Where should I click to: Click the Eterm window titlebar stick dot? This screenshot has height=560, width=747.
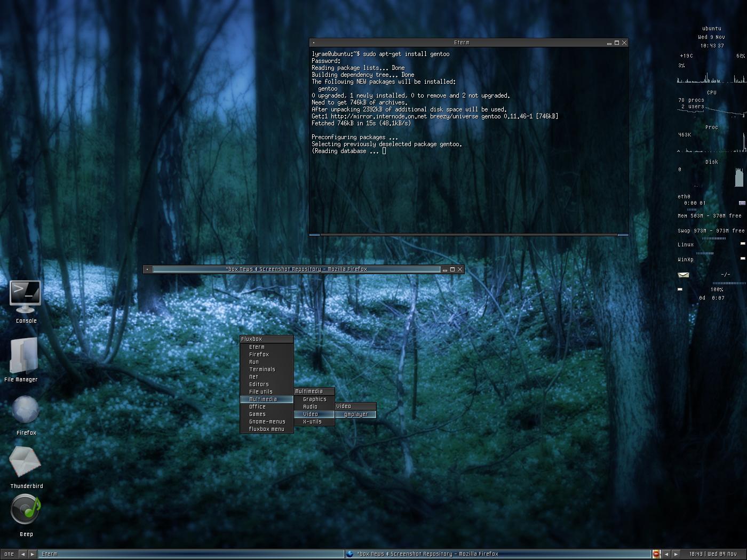pyautogui.click(x=314, y=43)
